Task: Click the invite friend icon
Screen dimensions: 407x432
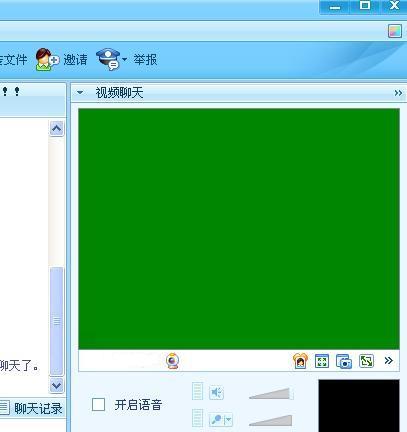Action: (x=47, y=60)
